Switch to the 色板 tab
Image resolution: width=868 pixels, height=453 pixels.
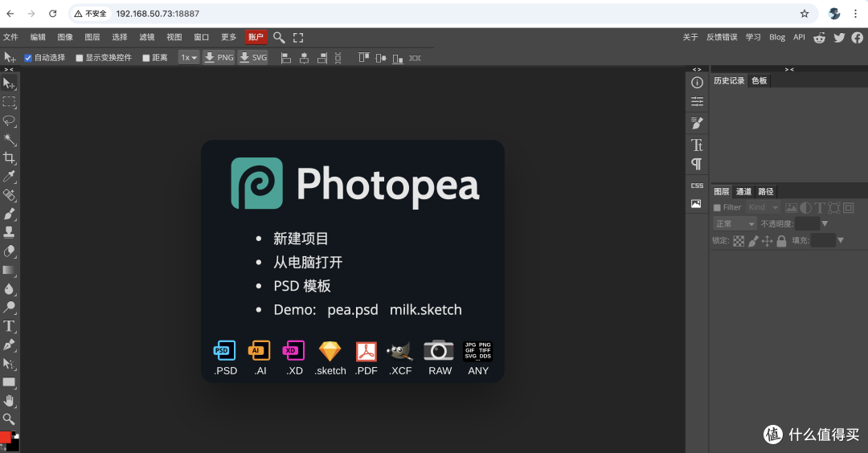coord(759,81)
